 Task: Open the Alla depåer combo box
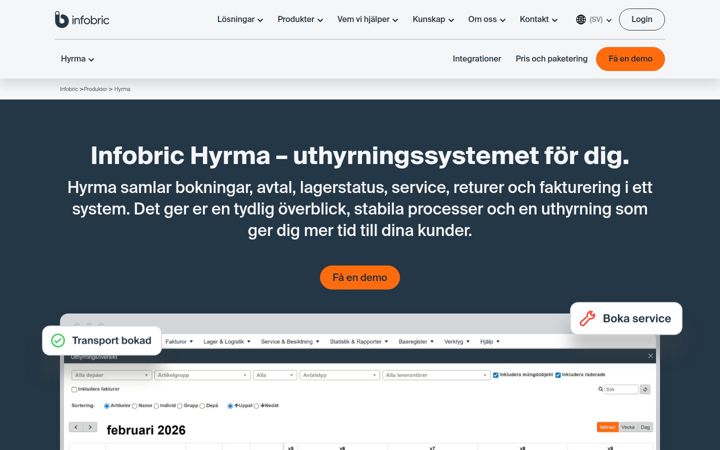coord(111,375)
